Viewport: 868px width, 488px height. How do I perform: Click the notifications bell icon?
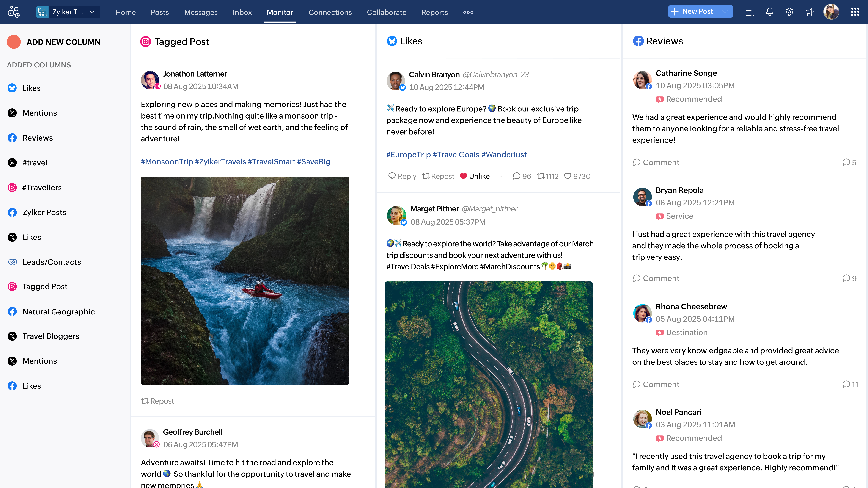[769, 12]
